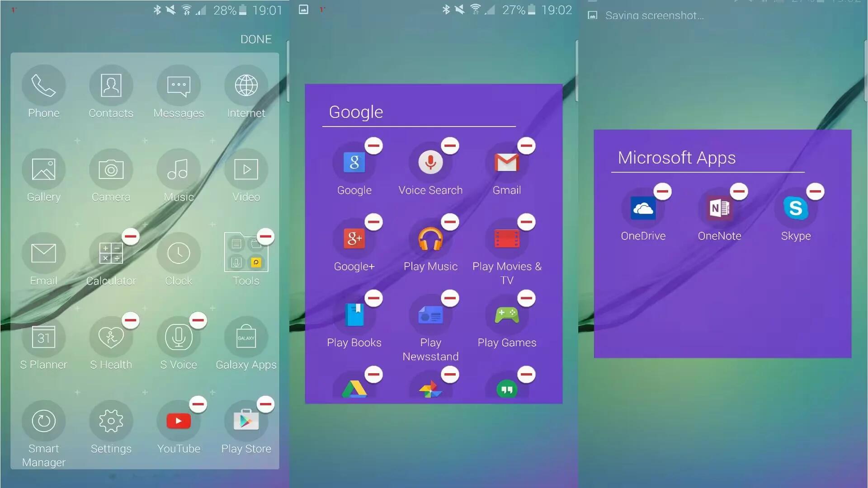
Task: Remove Google+ from folder
Action: coord(373,222)
